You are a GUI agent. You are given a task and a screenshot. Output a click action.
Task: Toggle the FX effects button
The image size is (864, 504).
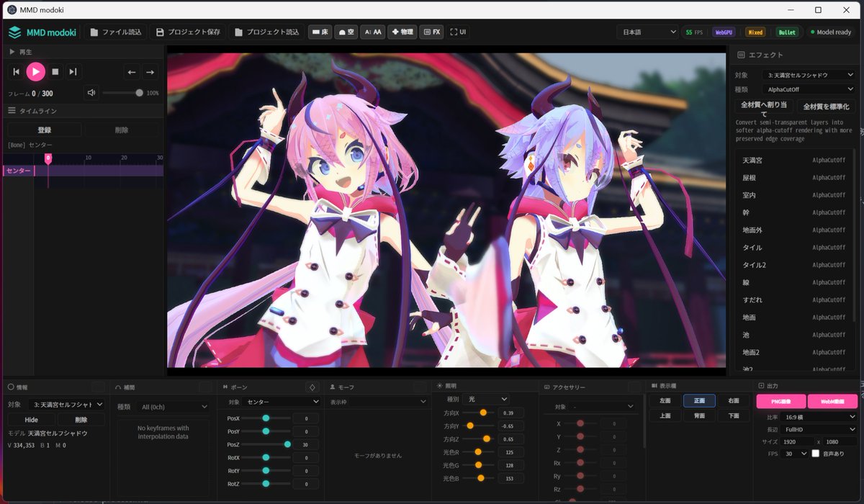pyautogui.click(x=432, y=32)
